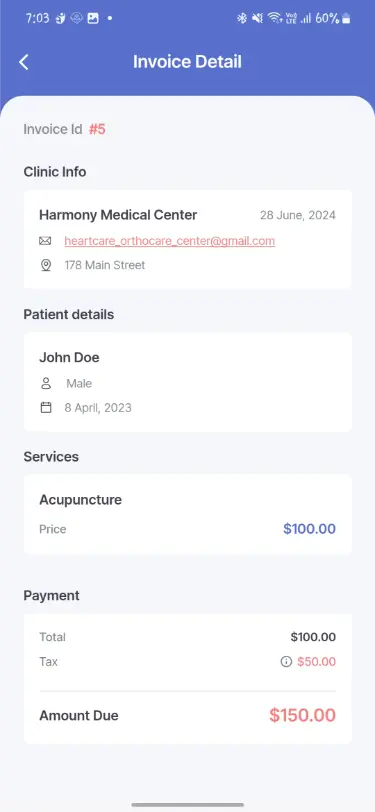Image resolution: width=375 pixels, height=812 pixels.
Task: Tap the invoice number #5
Action: pyautogui.click(x=97, y=129)
